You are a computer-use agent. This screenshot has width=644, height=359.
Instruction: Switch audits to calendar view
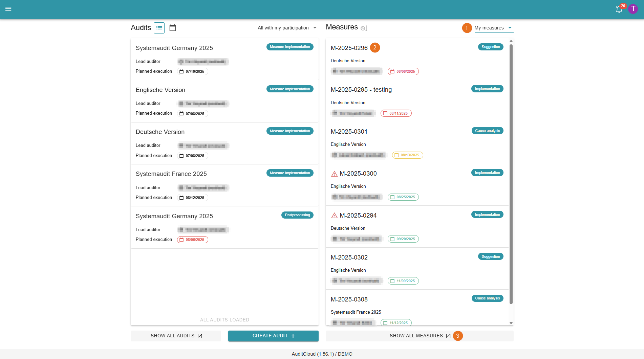[x=173, y=28]
